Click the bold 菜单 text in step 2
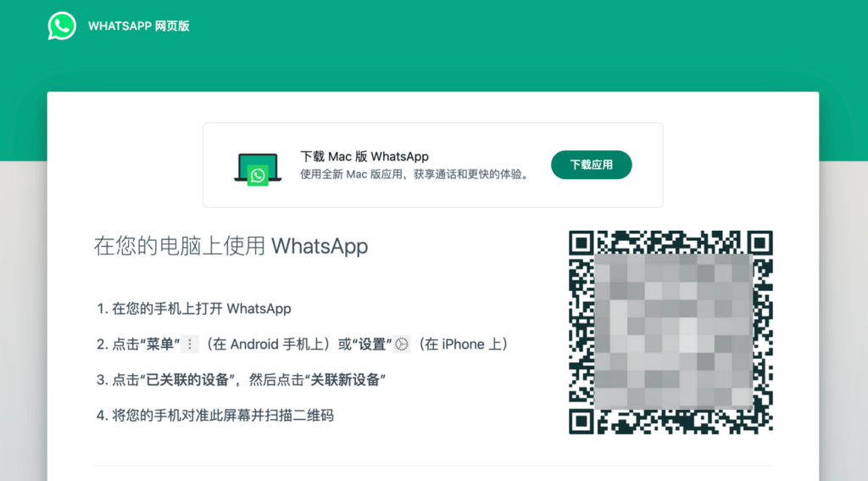868x481 pixels. click(160, 344)
